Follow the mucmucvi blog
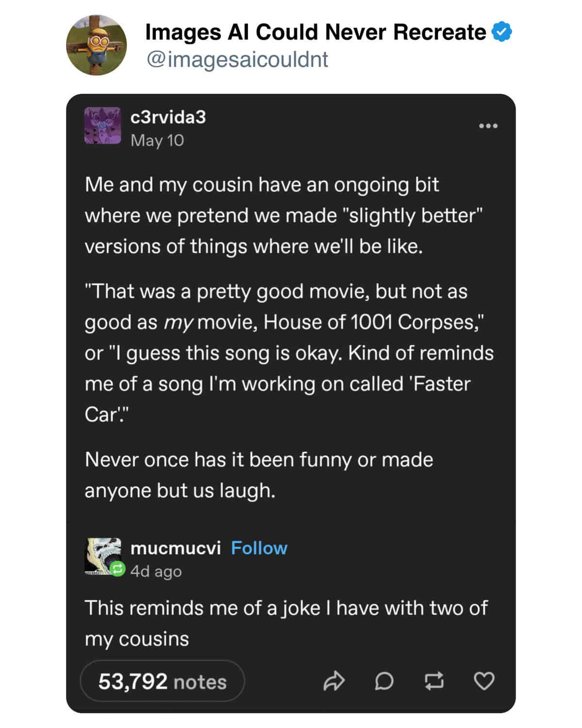This screenshot has height=728, width=582. point(259,548)
